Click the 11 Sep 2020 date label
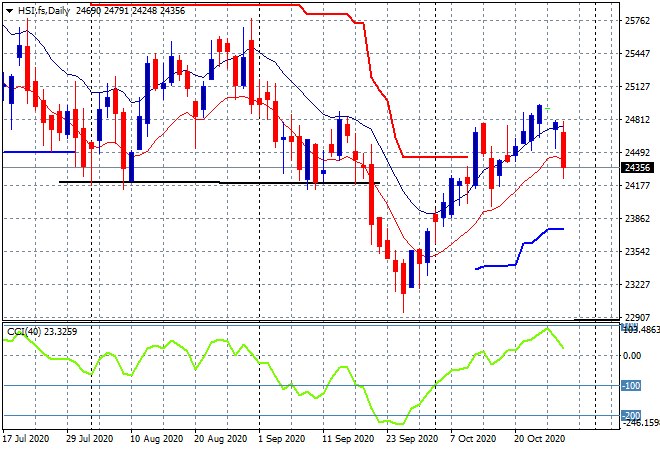This screenshot has width=660, height=450. pos(348,439)
